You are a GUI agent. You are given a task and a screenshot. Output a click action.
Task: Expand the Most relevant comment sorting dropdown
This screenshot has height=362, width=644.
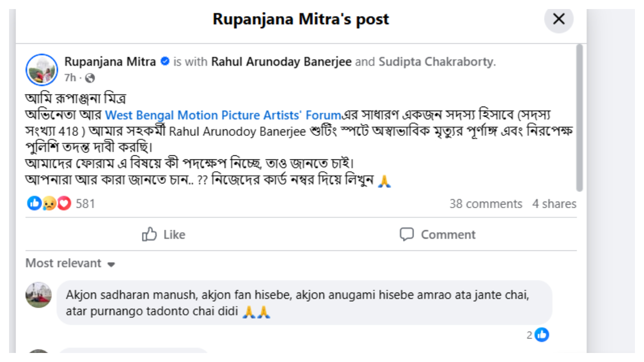point(70,263)
